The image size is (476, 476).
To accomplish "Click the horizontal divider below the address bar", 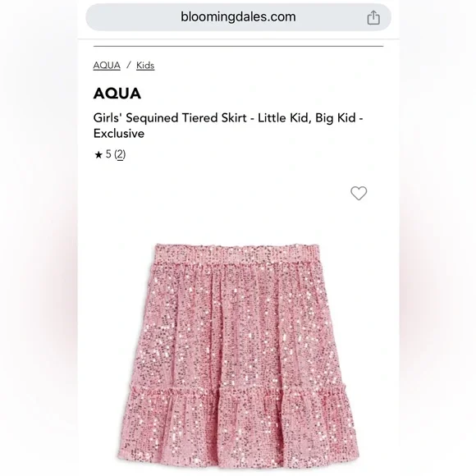I will (238, 47).
